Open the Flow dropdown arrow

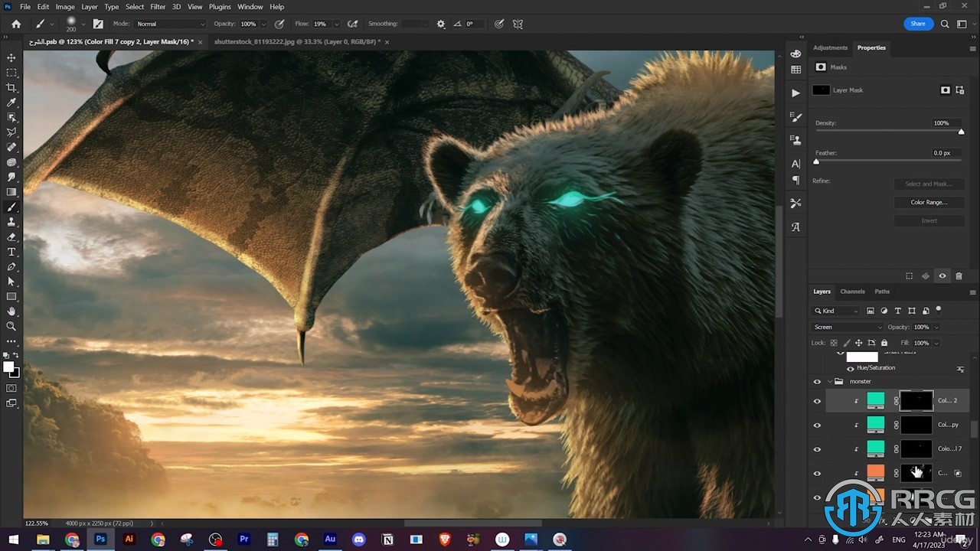335,24
